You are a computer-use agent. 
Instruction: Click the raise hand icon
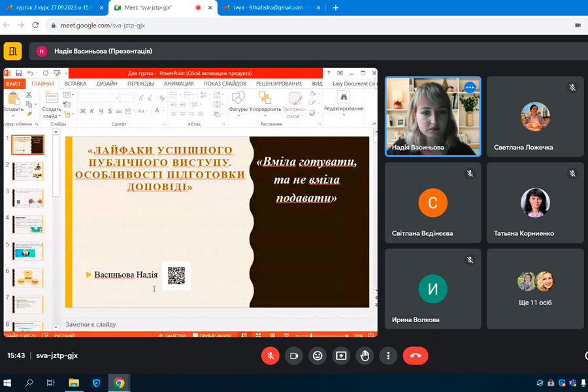(365, 355)
